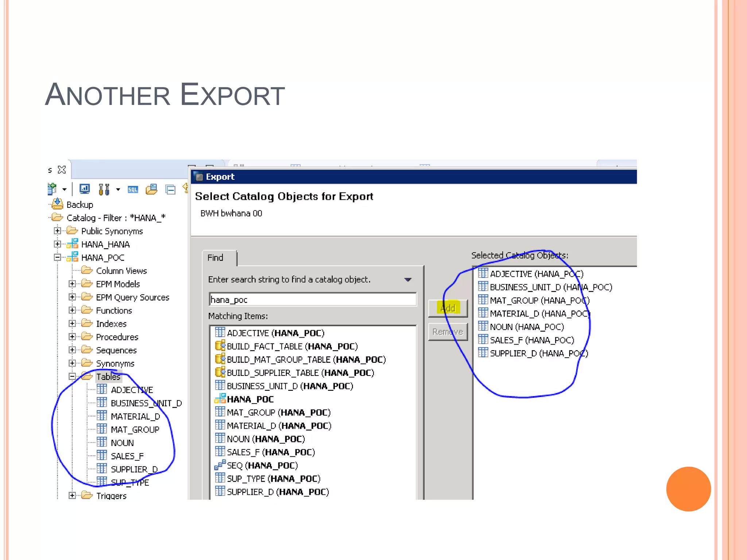Click the SEQ sequence icon in Matching Items
Image resolution: width=747 pixels, height=560 pixels.
click(x=220, y=465)
